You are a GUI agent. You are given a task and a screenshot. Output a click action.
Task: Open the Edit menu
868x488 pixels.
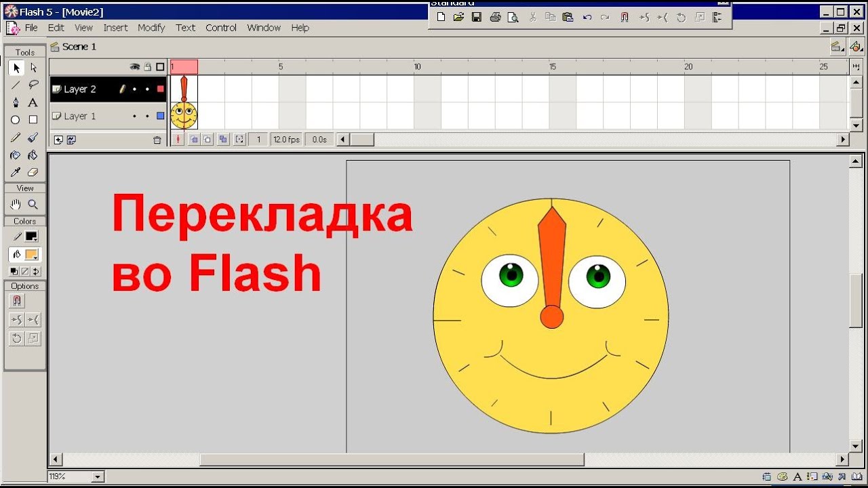pos(56,28)
